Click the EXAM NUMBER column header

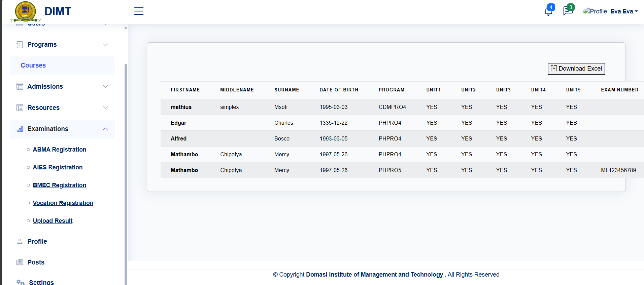[x=620, y=90]
